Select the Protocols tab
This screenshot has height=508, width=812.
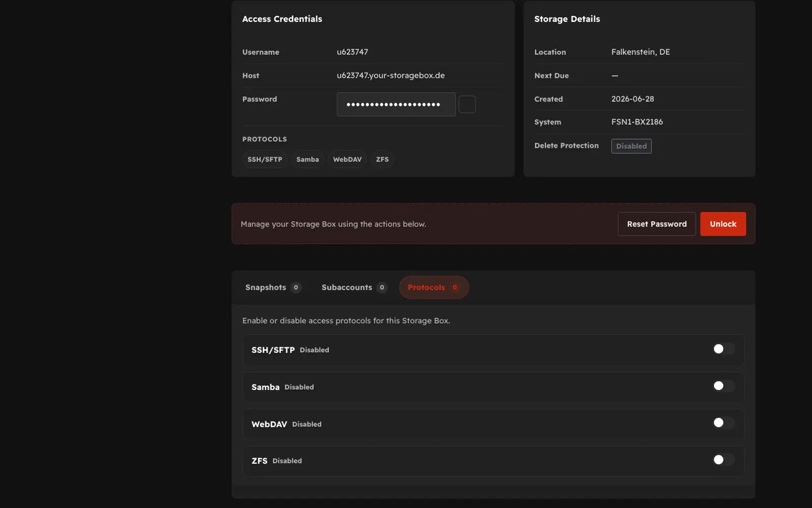pos(434,288)
